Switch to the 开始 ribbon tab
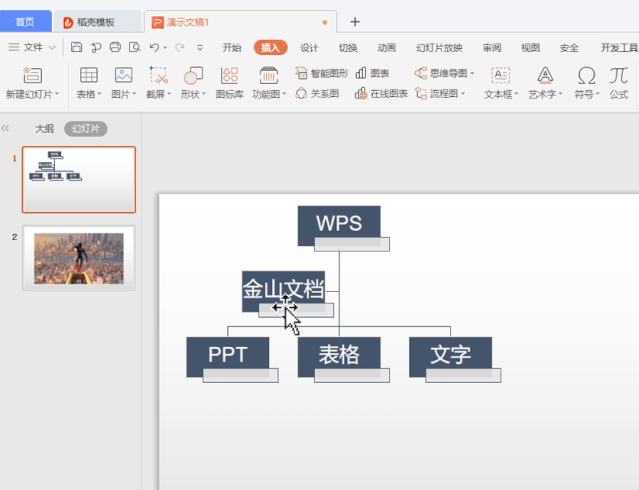Viewport: 639px width, 490px height. click(231, 48)
